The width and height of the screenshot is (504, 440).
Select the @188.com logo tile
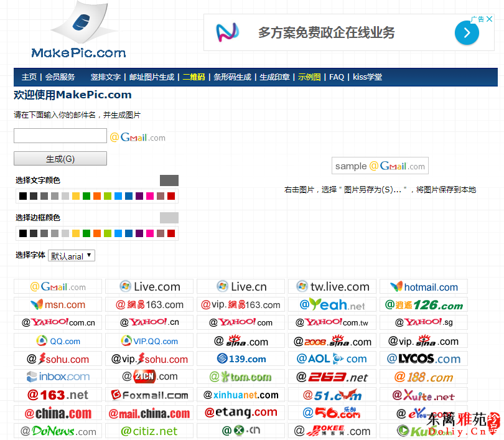424,377
